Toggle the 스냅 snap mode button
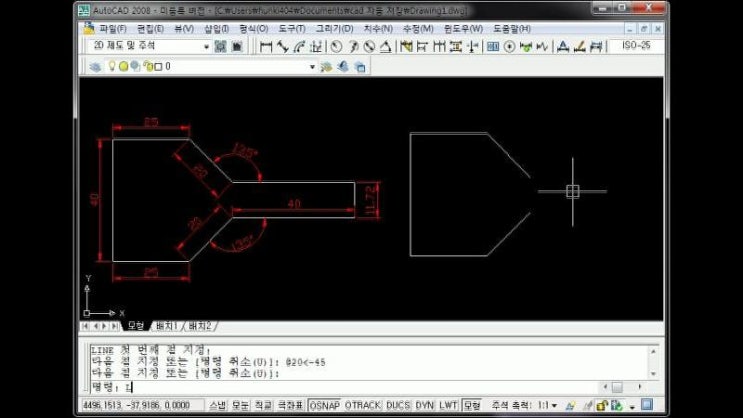743x418 pixels. (217, 405)
